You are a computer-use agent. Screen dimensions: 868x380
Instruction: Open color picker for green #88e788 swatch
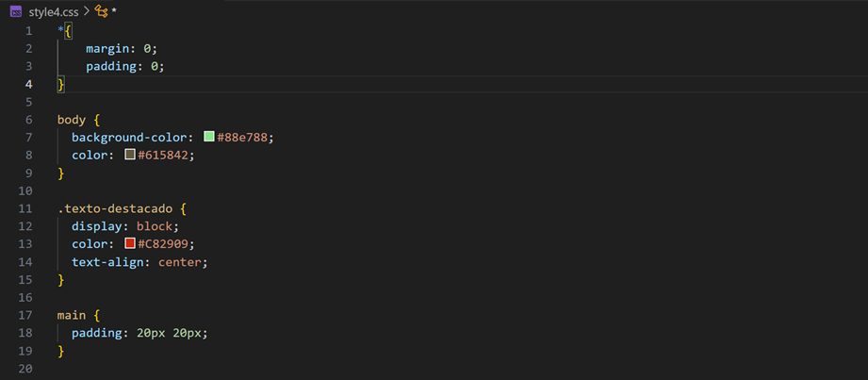(x=209, y=137)
